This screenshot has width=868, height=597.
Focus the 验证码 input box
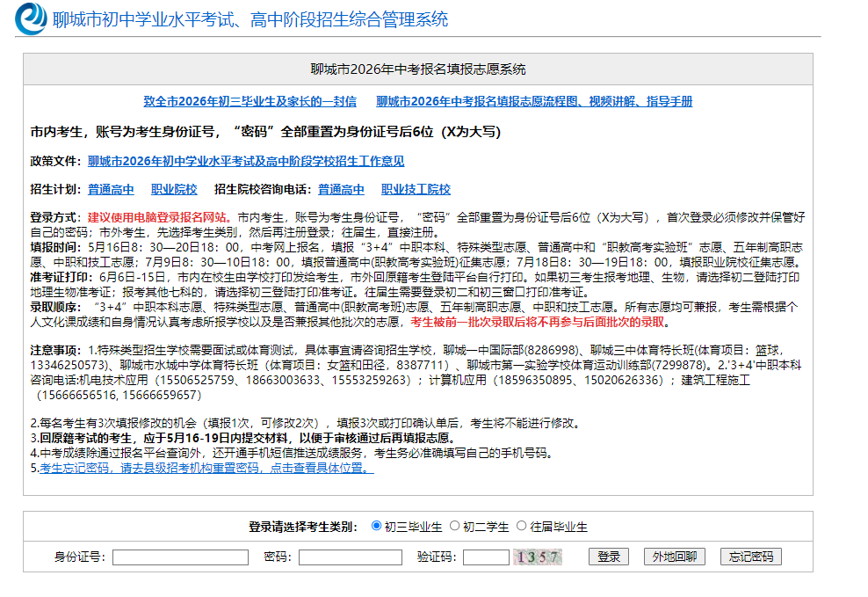[486, 557]
